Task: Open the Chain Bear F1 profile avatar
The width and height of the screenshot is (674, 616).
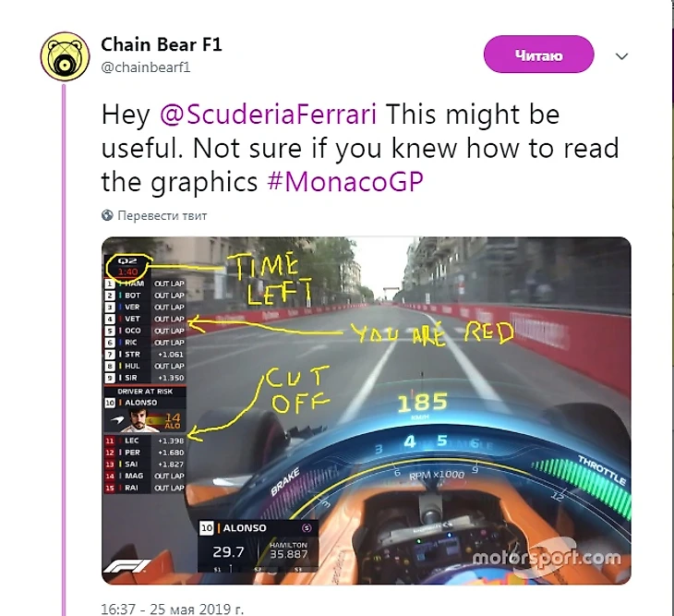Action: (x=65, y=56)
